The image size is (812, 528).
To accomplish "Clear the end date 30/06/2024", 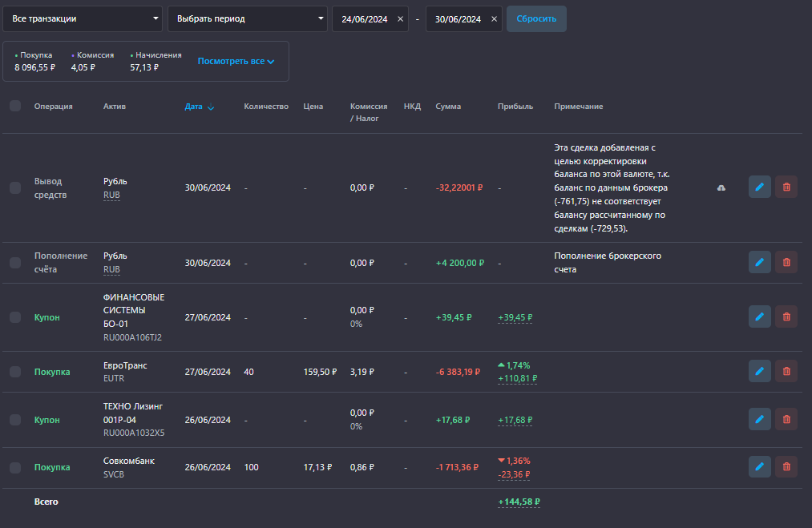I will coord(494,18).
